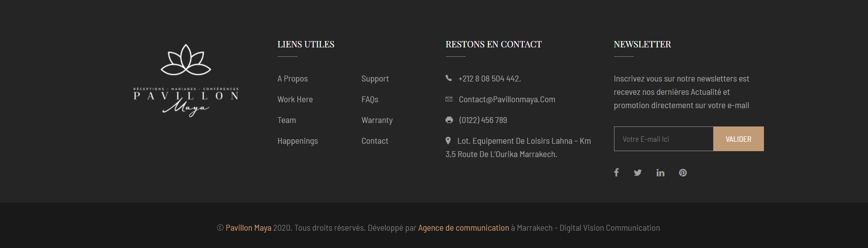Click the map pin location icon
The width and height of the screenshot is (868, 248).
click(x=448, y=141)
